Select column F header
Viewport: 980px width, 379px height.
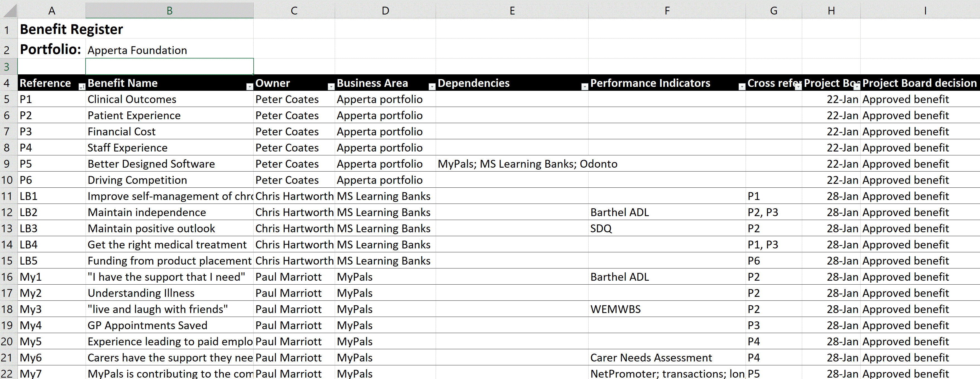(666, 10)
